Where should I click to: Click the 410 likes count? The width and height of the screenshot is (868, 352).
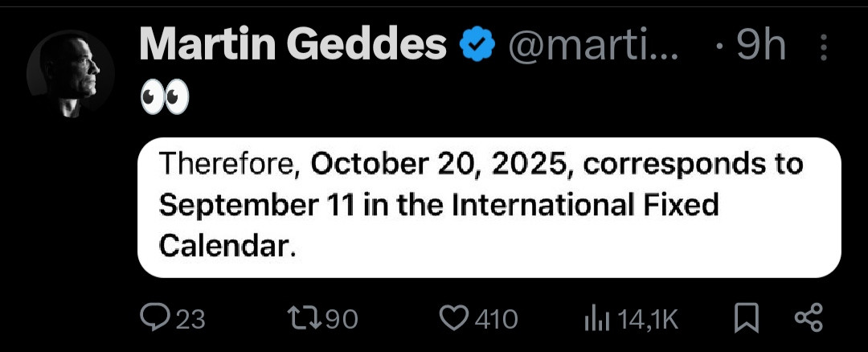pyautogui.click(x=497, y=320)
